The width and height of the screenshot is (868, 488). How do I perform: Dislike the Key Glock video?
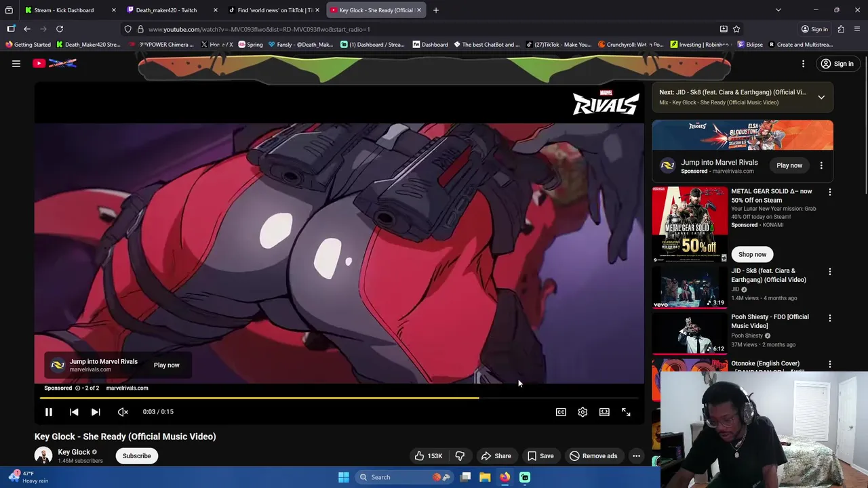pos(460,455)
